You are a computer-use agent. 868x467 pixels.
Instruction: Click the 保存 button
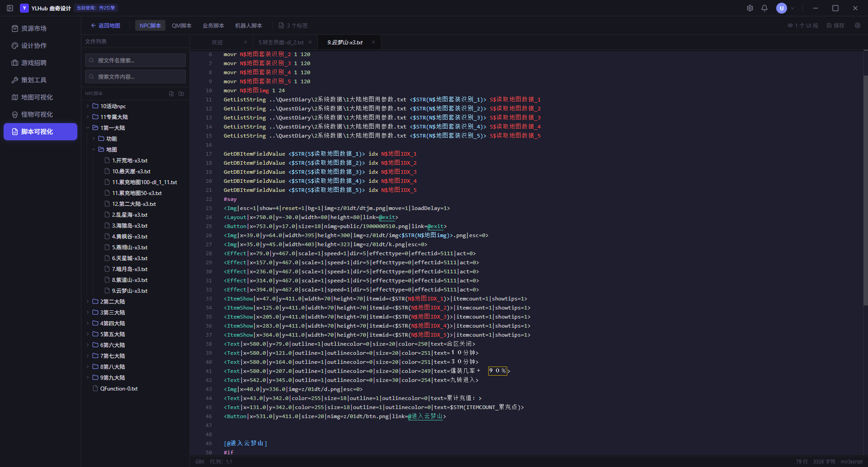835,26
